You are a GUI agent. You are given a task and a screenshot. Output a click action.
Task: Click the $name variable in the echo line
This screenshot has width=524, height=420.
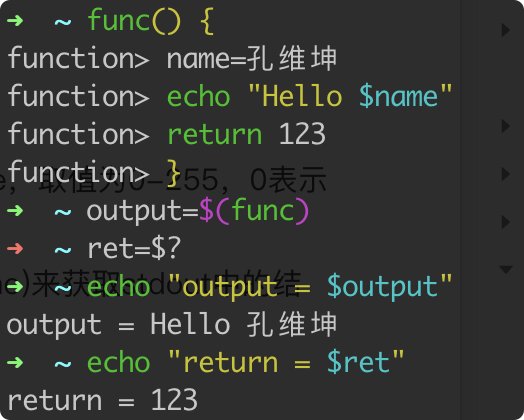(398, 96)
